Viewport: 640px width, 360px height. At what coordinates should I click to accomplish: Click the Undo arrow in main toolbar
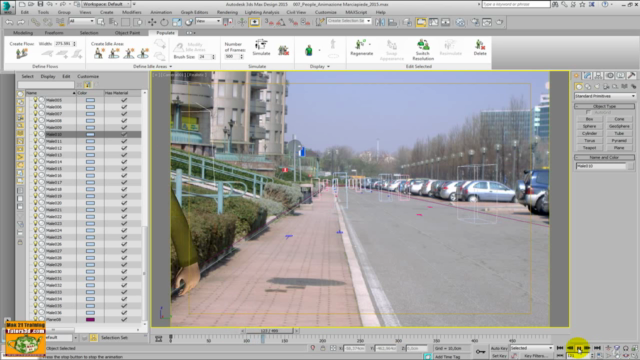tap(9, 22)
